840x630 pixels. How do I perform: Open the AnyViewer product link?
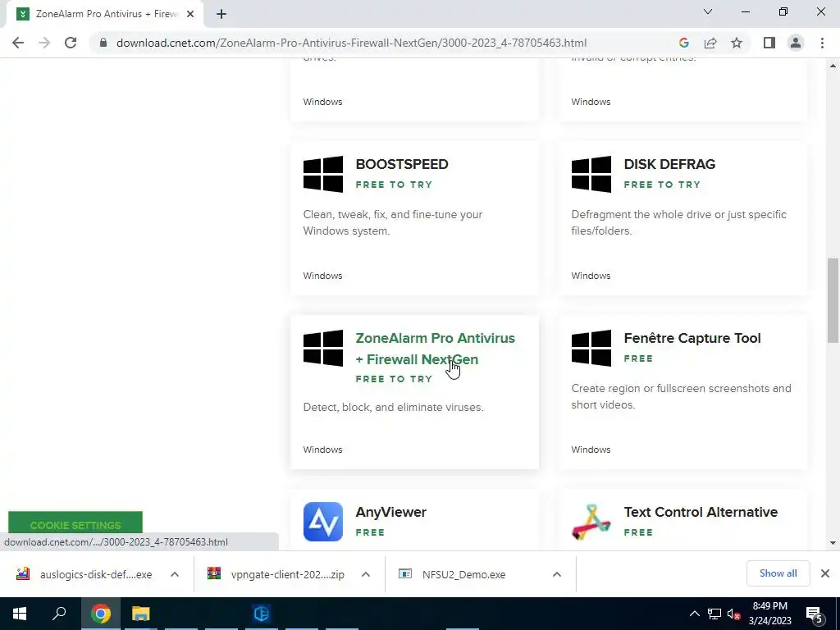point(391,512)
